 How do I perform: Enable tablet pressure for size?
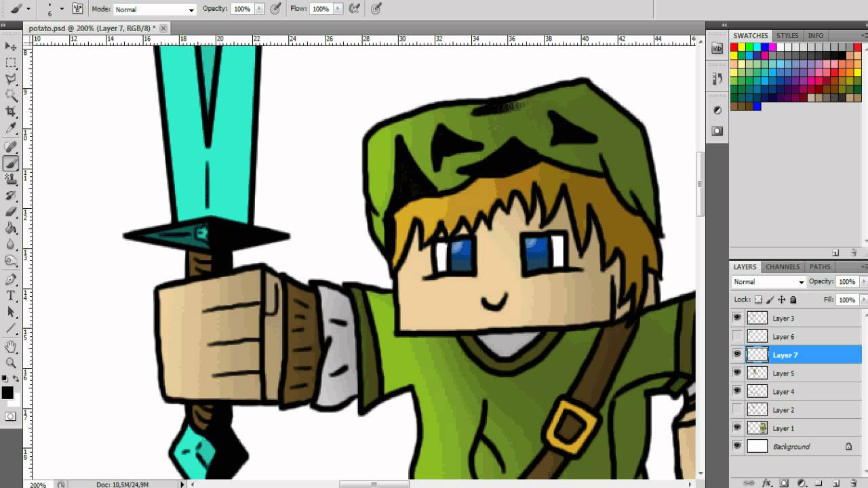pyautogui.click(x=376, y=9)
